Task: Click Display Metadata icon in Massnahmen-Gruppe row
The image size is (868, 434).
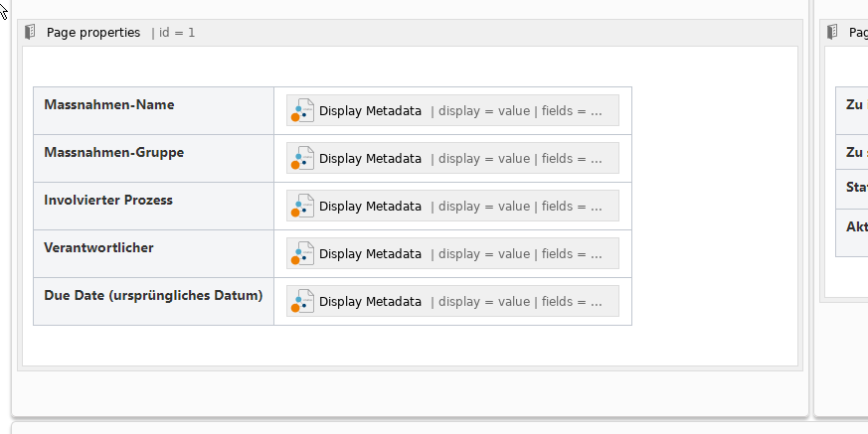Action: tap(301, 158)
